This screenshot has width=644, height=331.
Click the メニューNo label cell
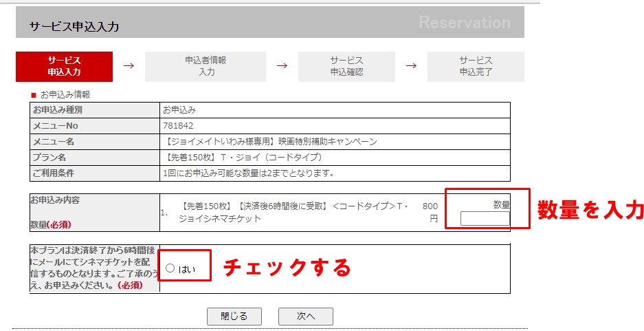point(95,126)
